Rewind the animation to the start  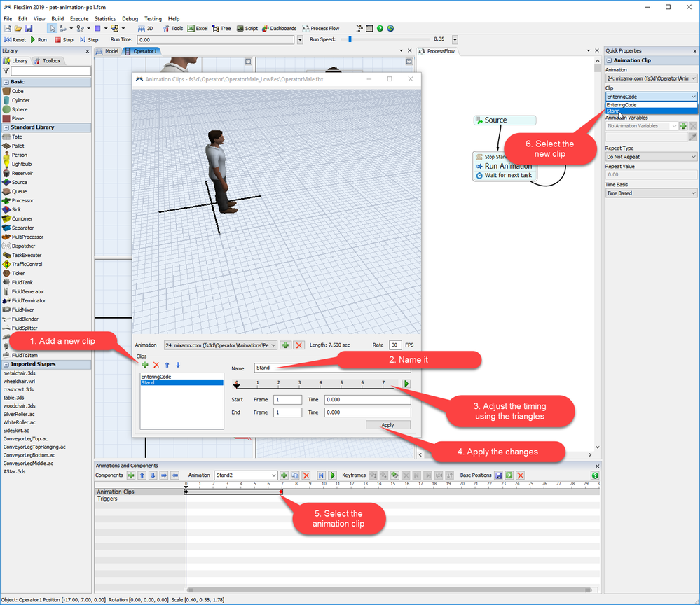click(x=321, y=475)
